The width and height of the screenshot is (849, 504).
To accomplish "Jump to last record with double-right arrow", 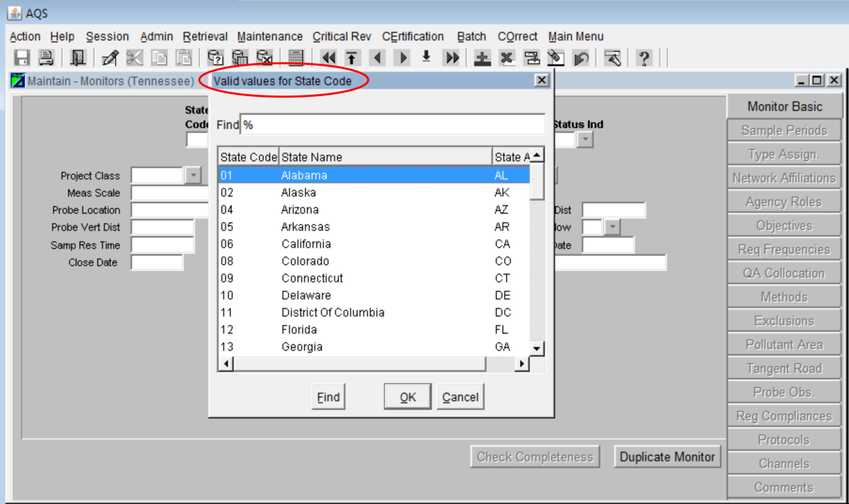I will point(452,58).
